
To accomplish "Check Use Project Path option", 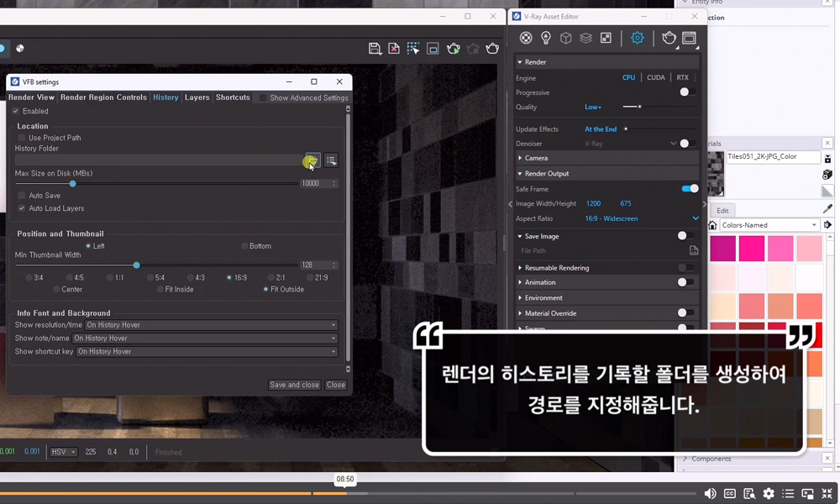I will pos(22,138).
